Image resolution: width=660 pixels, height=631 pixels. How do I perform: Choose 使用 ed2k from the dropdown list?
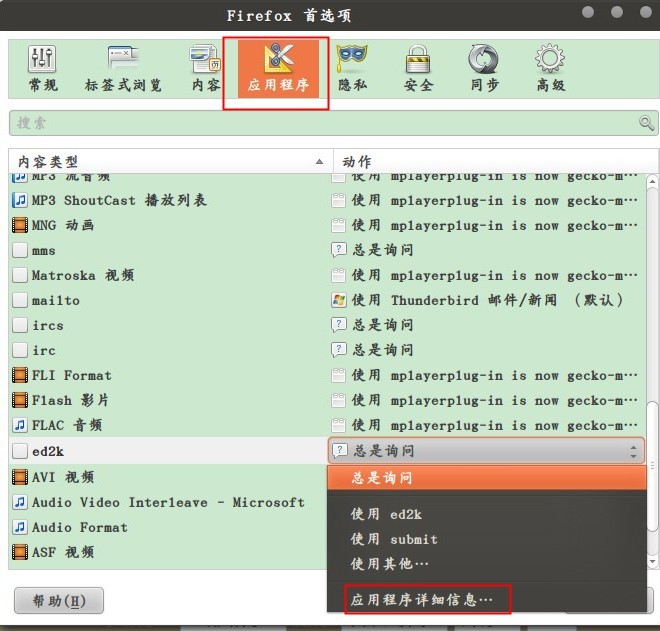coord(487,514)
